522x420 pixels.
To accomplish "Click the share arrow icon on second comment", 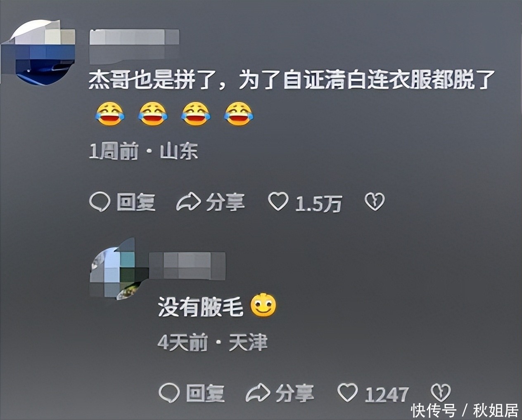I will tap(258, 393).
